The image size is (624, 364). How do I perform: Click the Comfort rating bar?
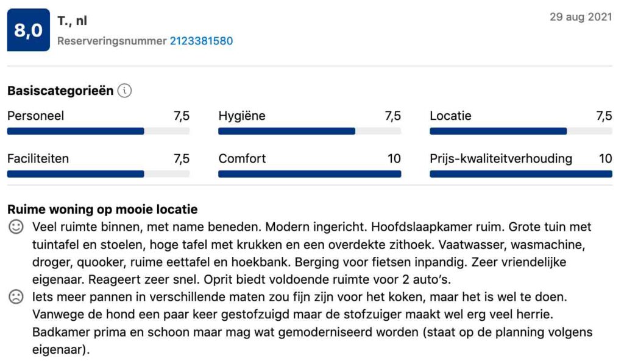pos(310,173)
